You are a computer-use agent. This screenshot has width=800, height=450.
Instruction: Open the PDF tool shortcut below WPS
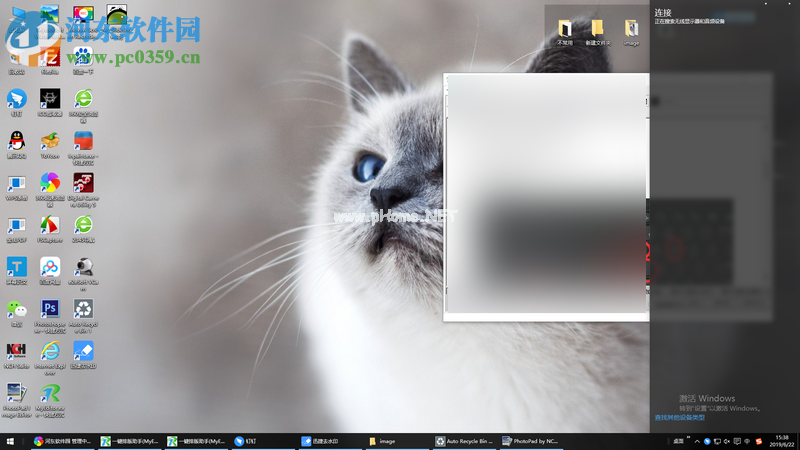pos(16,229)
